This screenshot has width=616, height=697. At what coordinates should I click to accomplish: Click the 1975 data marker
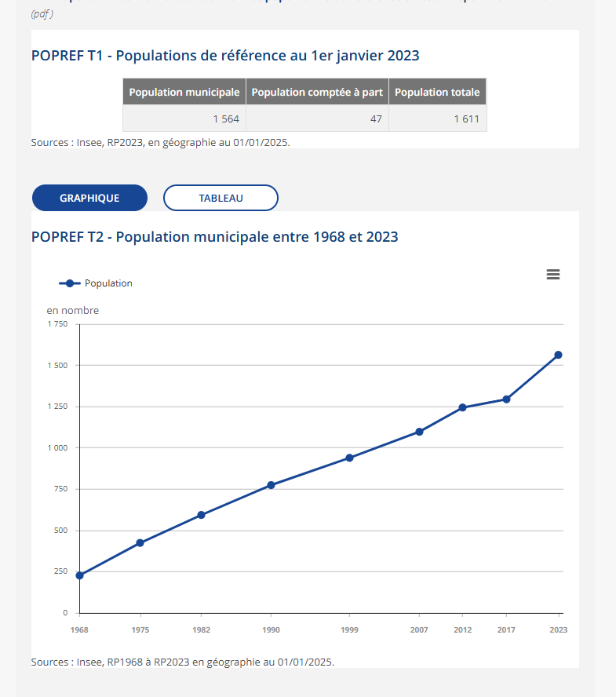click(x=139, y=542)
